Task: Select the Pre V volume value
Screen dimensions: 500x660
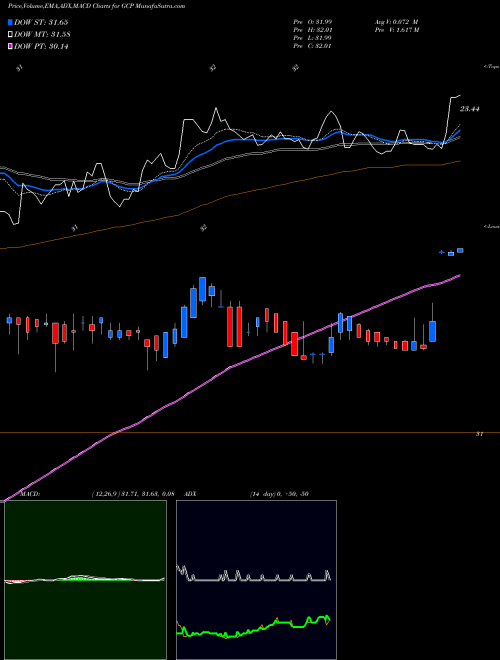Action: coord(396,30)
